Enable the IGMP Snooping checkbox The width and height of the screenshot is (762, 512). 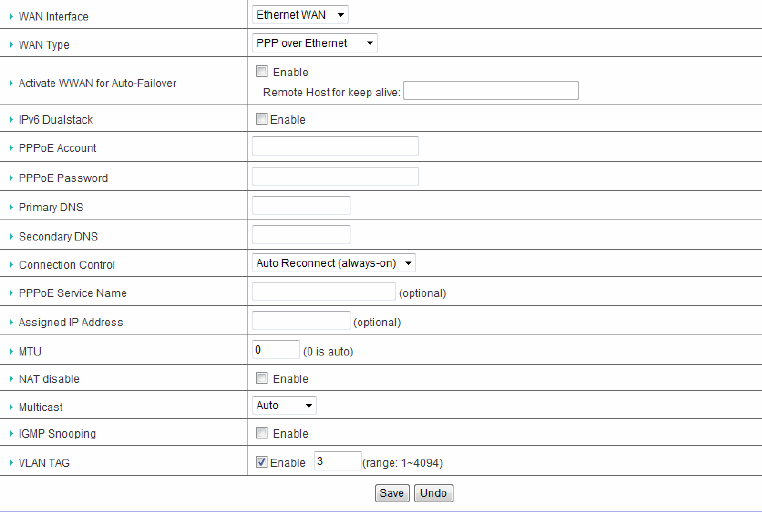click(262, 434)
